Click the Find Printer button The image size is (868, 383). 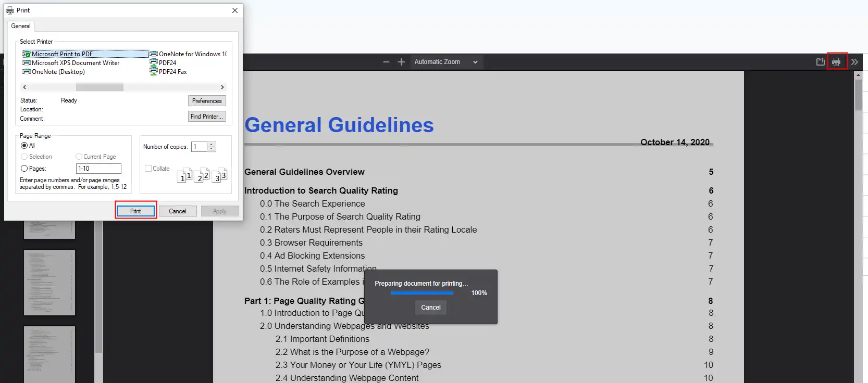(x=207, y=117)
